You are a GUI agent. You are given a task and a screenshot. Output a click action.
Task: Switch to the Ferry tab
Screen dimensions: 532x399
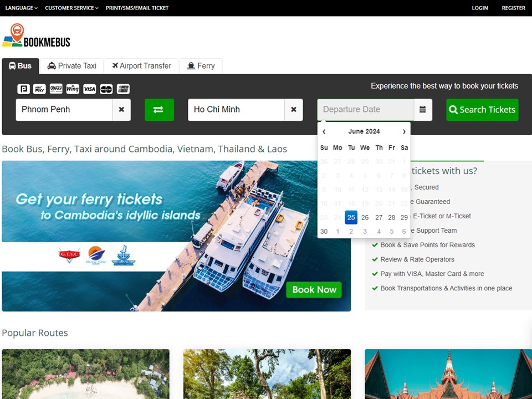(x=201, y=66)
